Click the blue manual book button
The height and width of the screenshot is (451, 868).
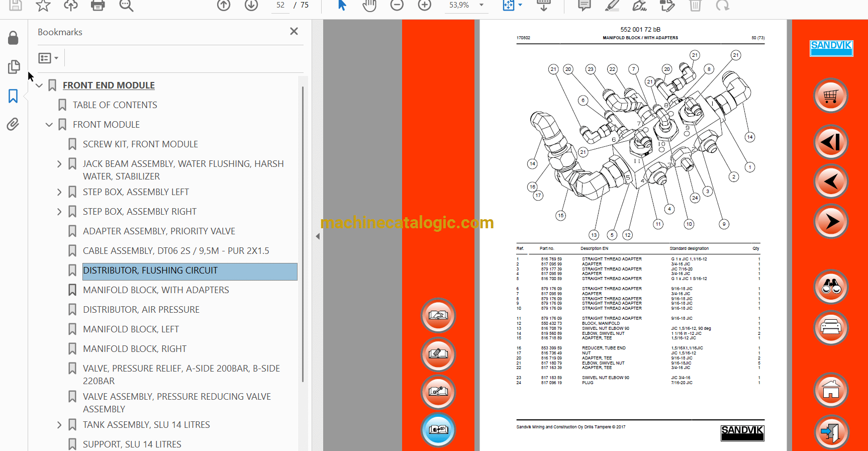pyautogui.click(x=438, y=430)
